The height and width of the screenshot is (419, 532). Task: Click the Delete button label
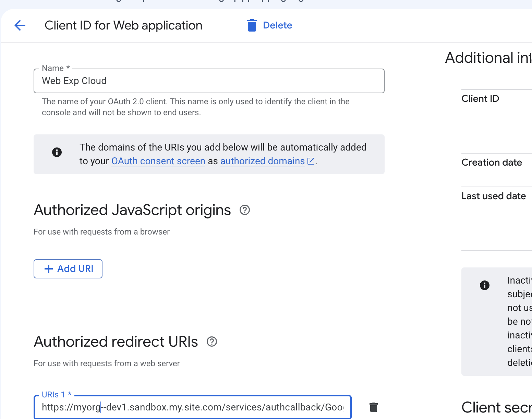coord(278,25)
